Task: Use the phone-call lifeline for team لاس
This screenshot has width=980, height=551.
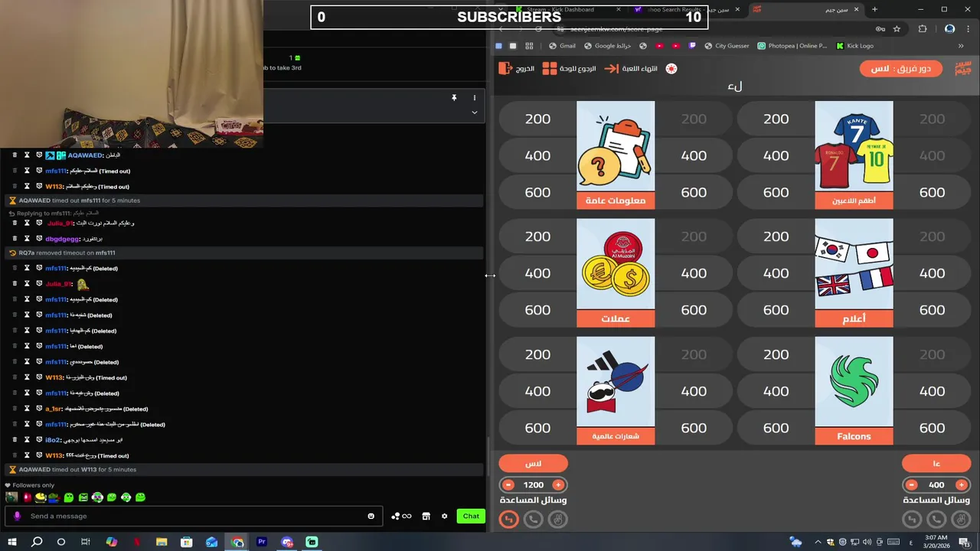Action: click(x=534, y=519)
